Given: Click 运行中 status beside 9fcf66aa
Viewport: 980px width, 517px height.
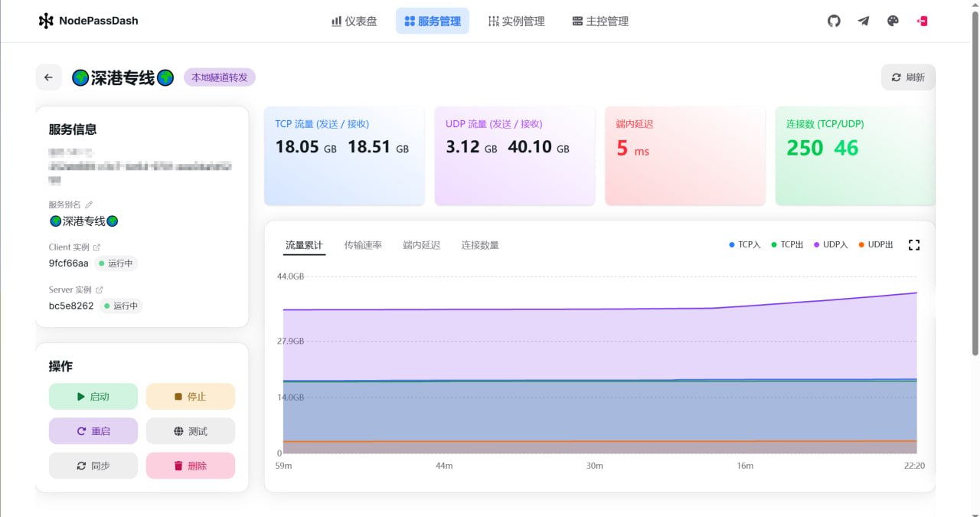Looking at the screenshot, I should click(116, 263).
